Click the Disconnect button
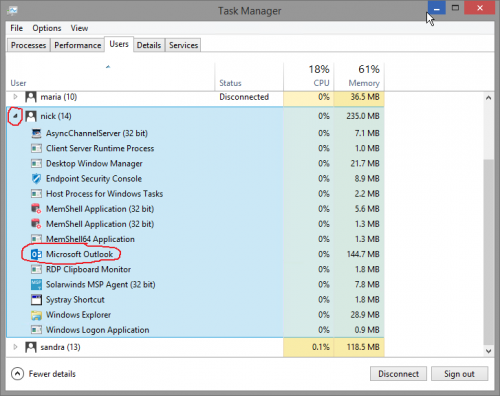 tap(398, 374)
